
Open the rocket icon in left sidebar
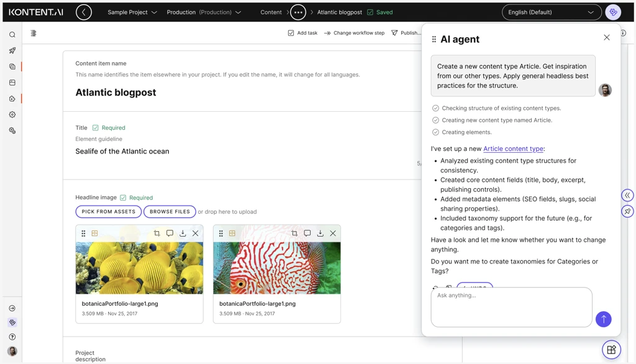click(12, 50)
